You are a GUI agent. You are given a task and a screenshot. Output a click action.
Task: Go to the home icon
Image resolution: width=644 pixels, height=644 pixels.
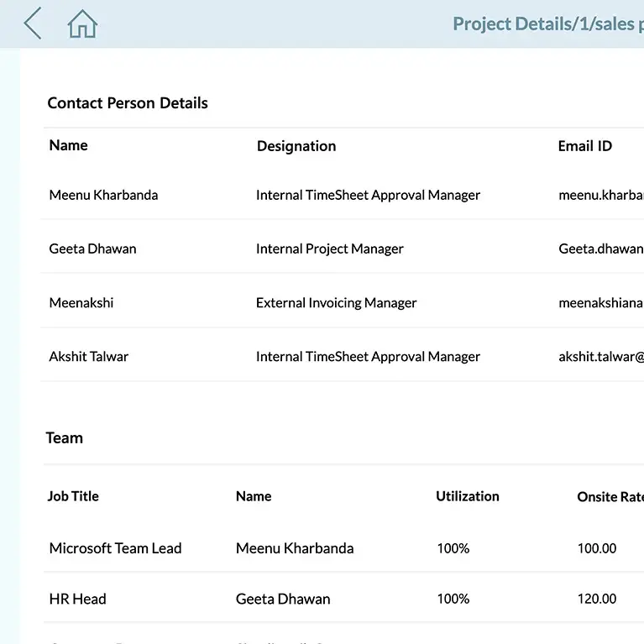[x=82, y=24]
